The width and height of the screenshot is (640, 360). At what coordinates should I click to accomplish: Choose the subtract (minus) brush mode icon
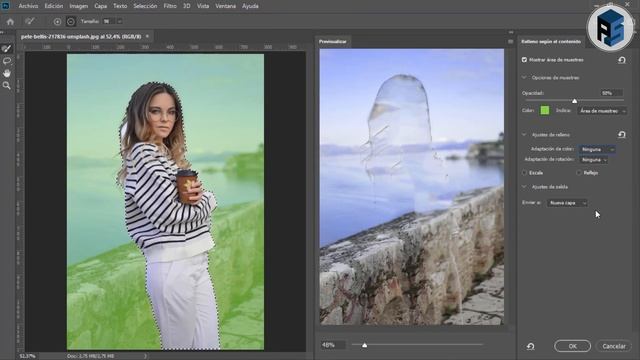71,22
